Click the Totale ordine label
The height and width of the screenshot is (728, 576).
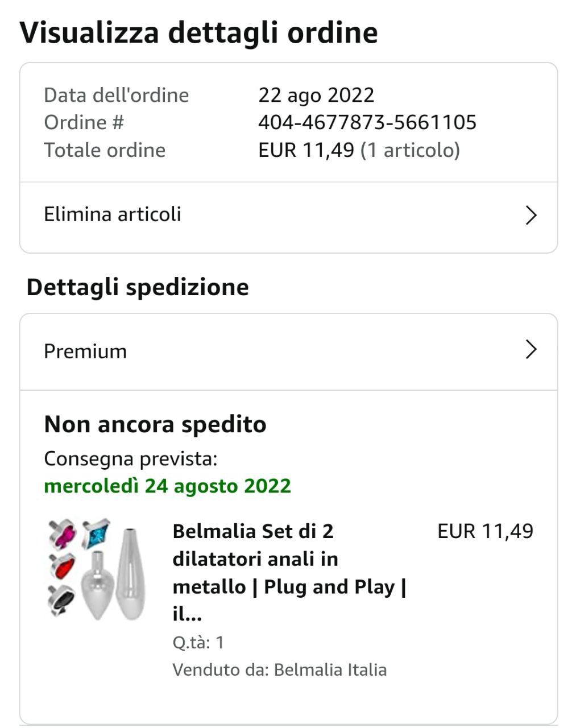click(x=105, y=150)
